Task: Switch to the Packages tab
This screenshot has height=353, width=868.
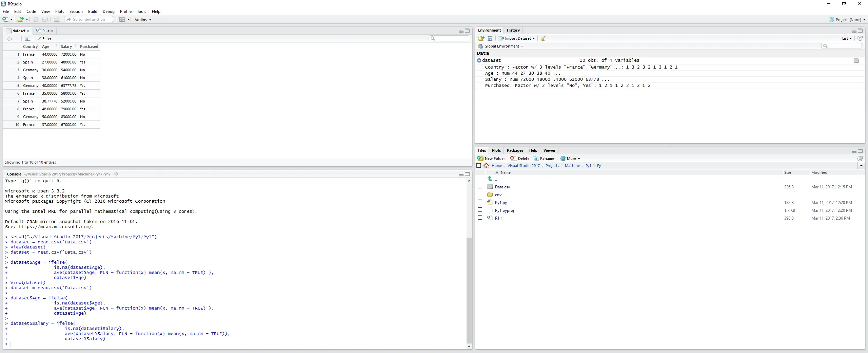Action: point(515,150)
